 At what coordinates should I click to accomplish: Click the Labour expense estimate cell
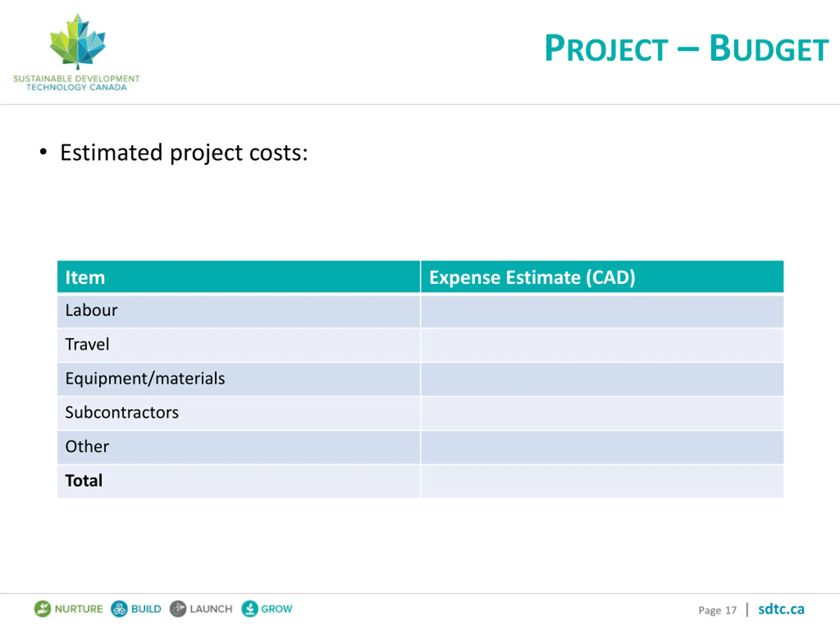tap(602, 311)
